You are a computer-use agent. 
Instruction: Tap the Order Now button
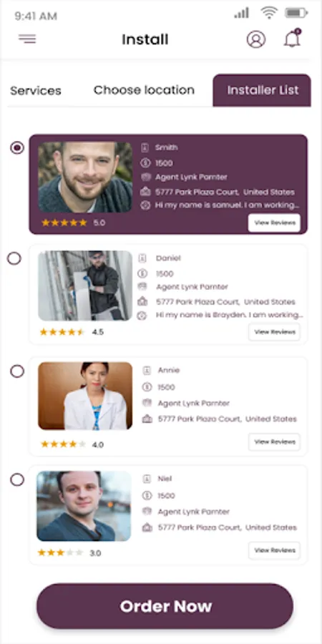[165, 606]
